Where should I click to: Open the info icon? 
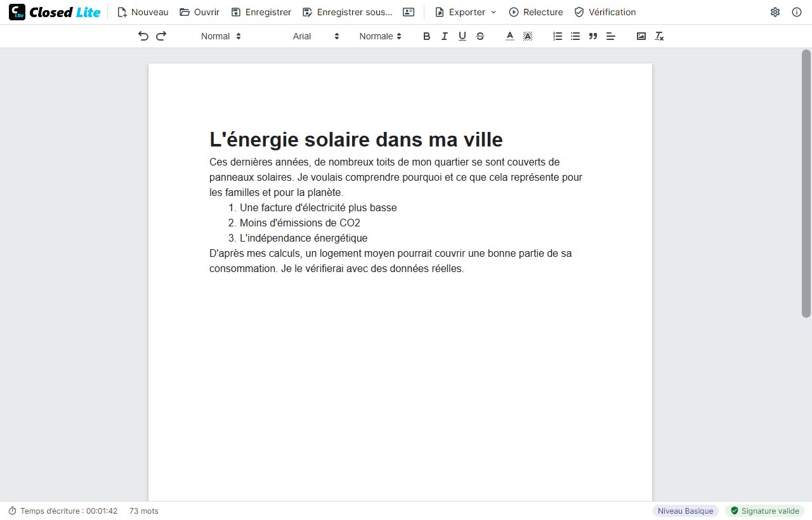click(797, 12)
